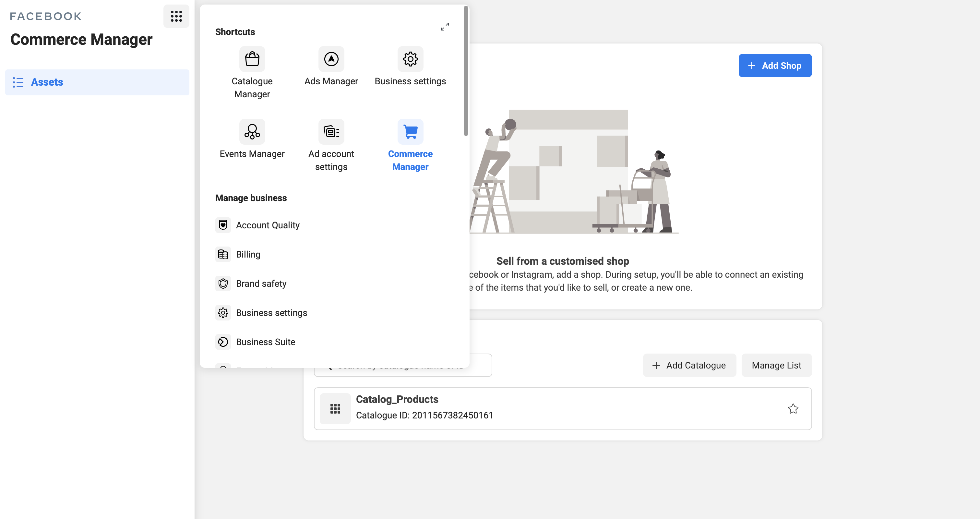
Task: Star the Catalog_Products catalogue
Action: click(x=793, y=408)
